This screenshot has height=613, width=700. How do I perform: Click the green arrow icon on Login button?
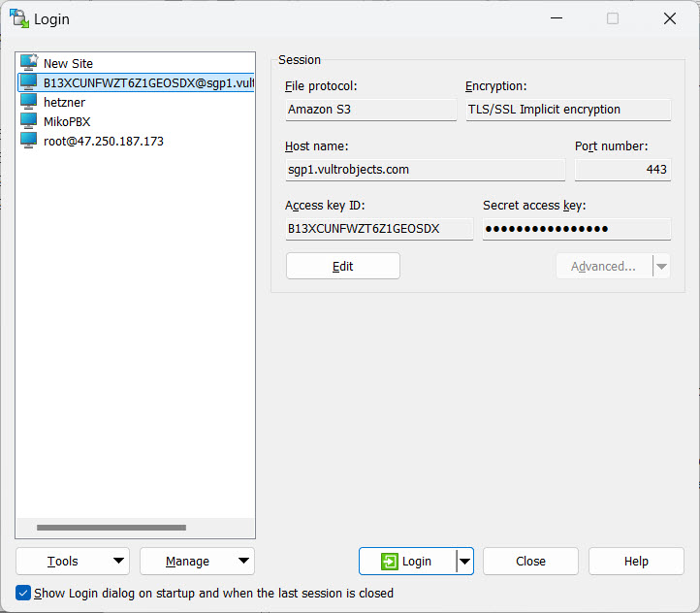click(x=390, y=562)
